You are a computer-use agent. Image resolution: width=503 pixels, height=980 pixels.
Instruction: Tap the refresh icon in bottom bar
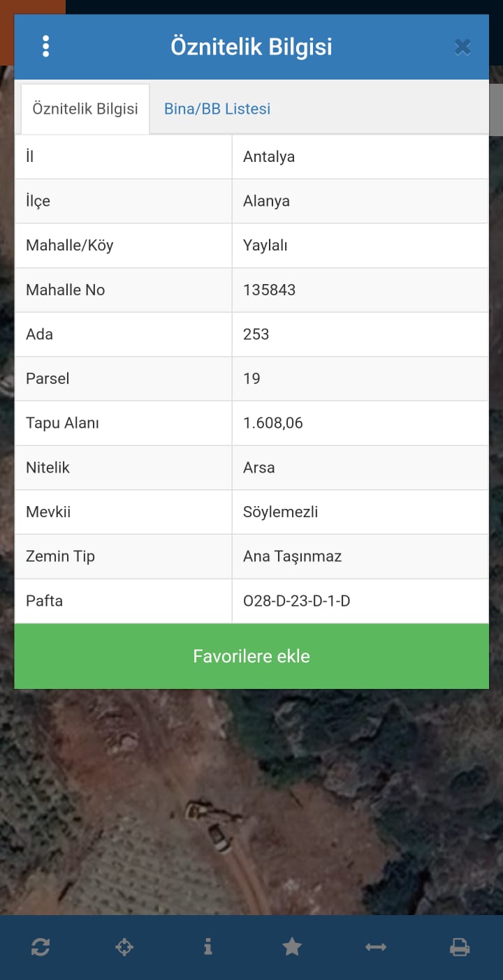(41, 947)
